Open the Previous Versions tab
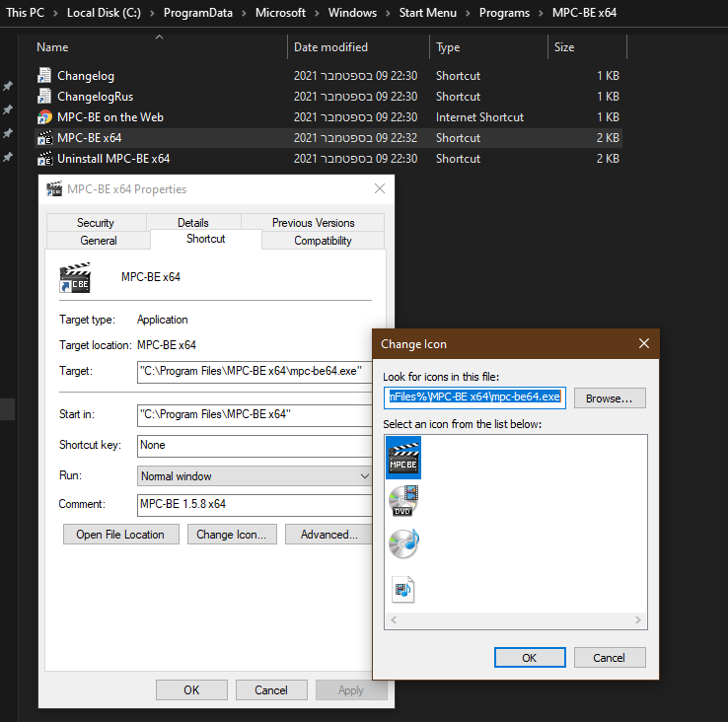The image size is (728, 722). [x=314, y=222]
